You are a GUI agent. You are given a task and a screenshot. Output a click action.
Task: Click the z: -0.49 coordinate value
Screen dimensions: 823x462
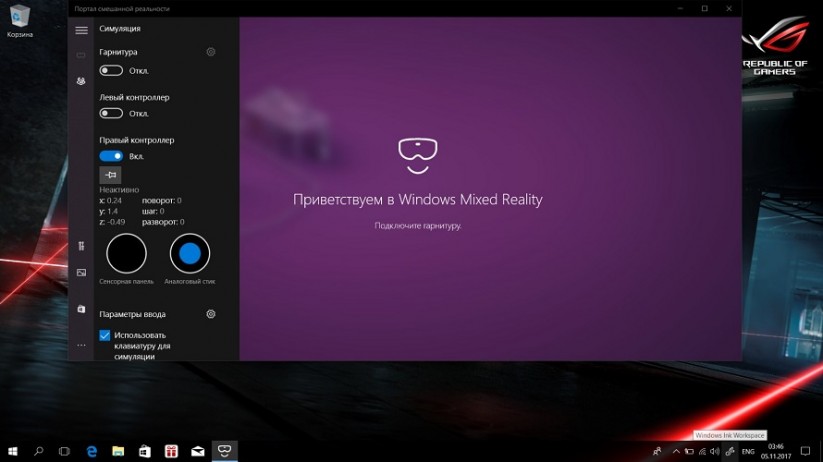[112, 222]
